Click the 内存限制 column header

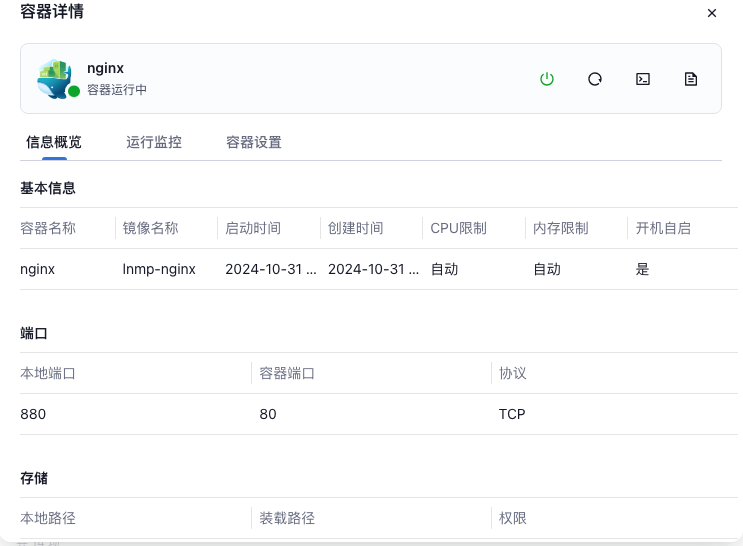coord(561,228)
